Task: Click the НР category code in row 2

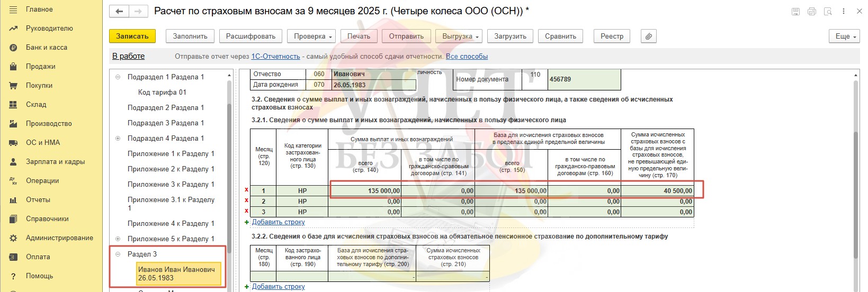Action: pos(302,202)
